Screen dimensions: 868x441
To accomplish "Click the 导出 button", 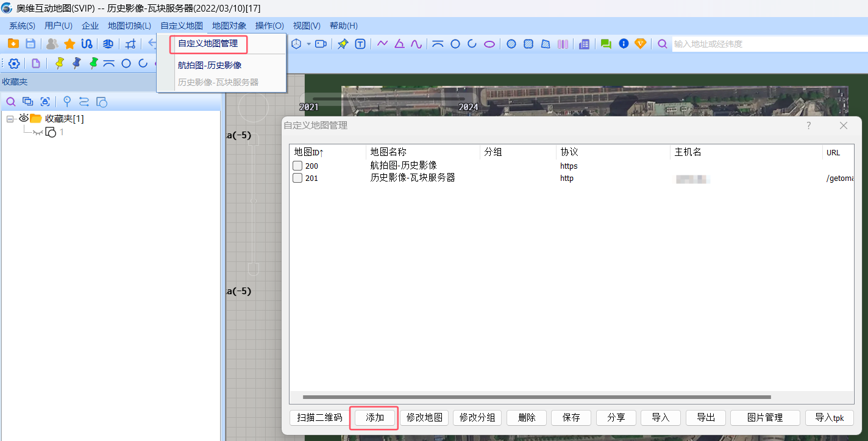I will 706,417.
